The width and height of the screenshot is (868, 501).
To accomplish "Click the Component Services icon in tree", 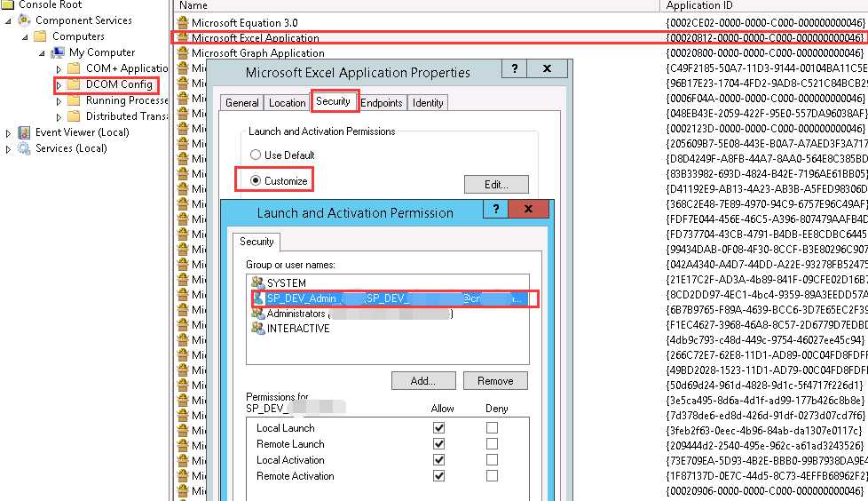I will pos(24,20).
